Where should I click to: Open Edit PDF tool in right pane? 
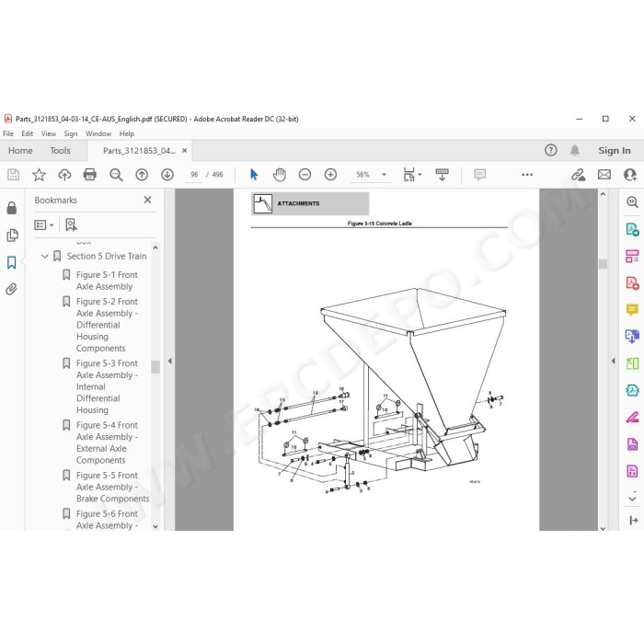632,257
